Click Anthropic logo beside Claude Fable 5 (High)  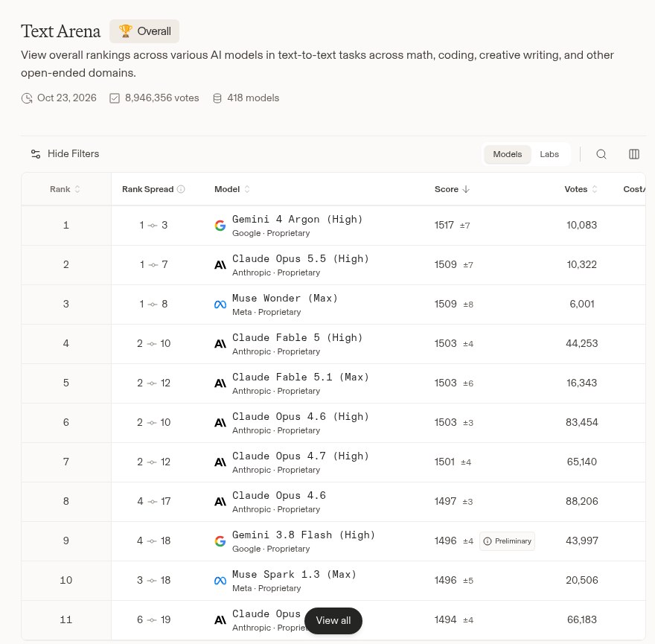point(220,344)
